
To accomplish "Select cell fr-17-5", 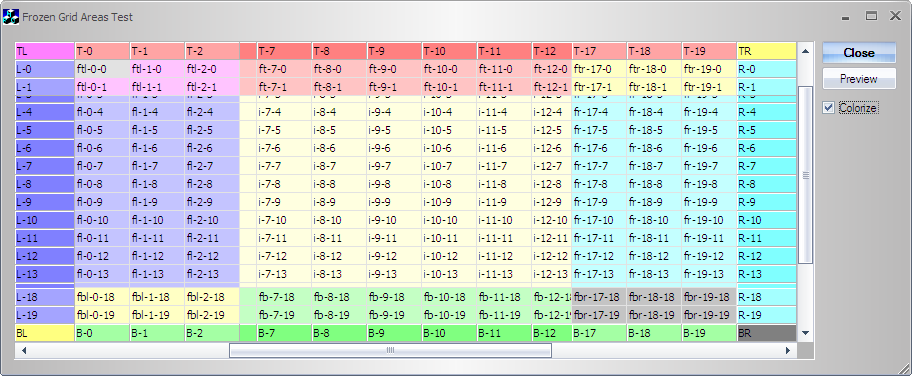I will (600, 130).
